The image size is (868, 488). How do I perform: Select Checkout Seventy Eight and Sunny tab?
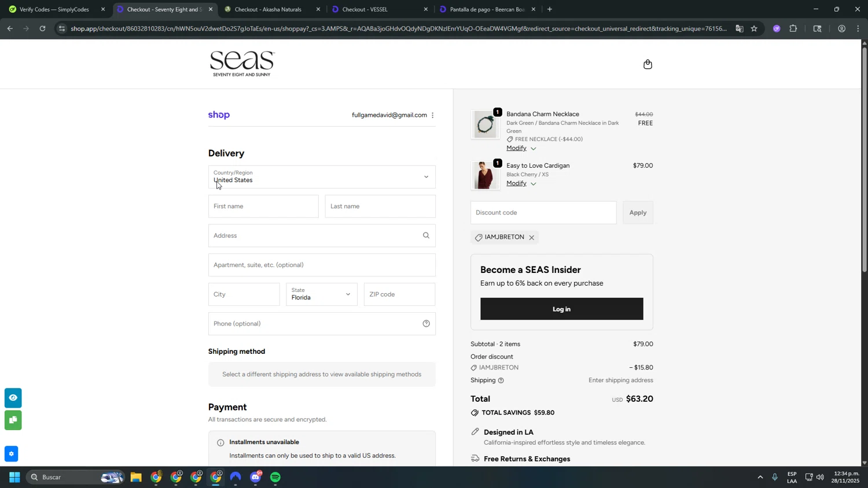tap(164, 9)
